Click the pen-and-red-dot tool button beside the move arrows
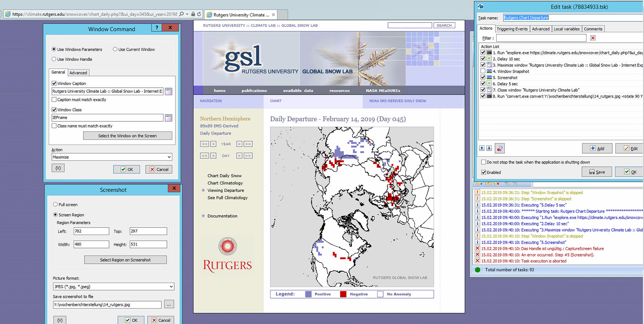Viewport: 644px width, 324px height. [x=500, y=148]
